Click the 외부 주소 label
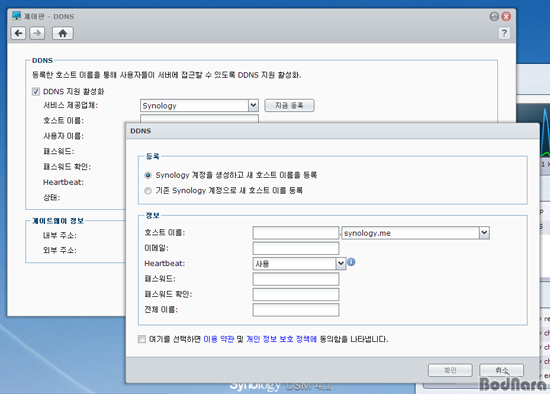550x394 pixels. pyautogui.click(x=60, y=250)
